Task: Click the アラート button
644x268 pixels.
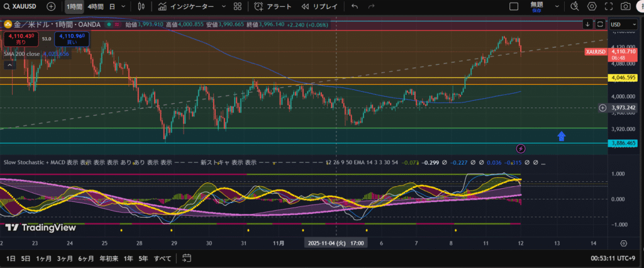Action: 274,7
